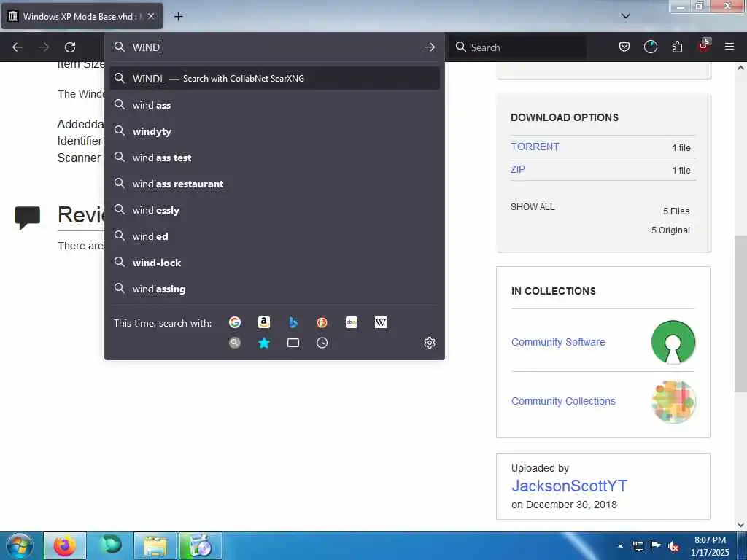Open the Community Collections link
This screenshot has width=747, height=560.
(563, 401)
